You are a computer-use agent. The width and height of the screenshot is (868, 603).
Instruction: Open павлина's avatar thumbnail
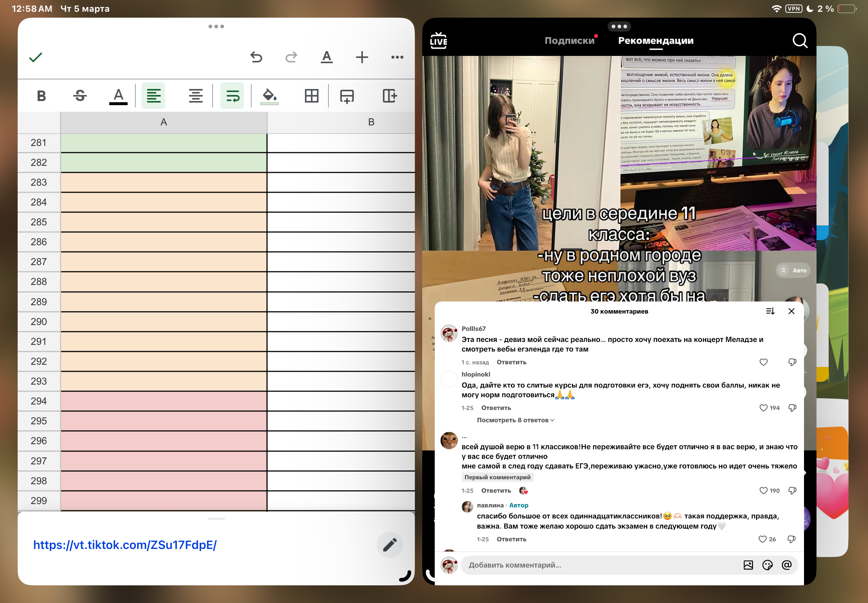(x=467, y=507)
